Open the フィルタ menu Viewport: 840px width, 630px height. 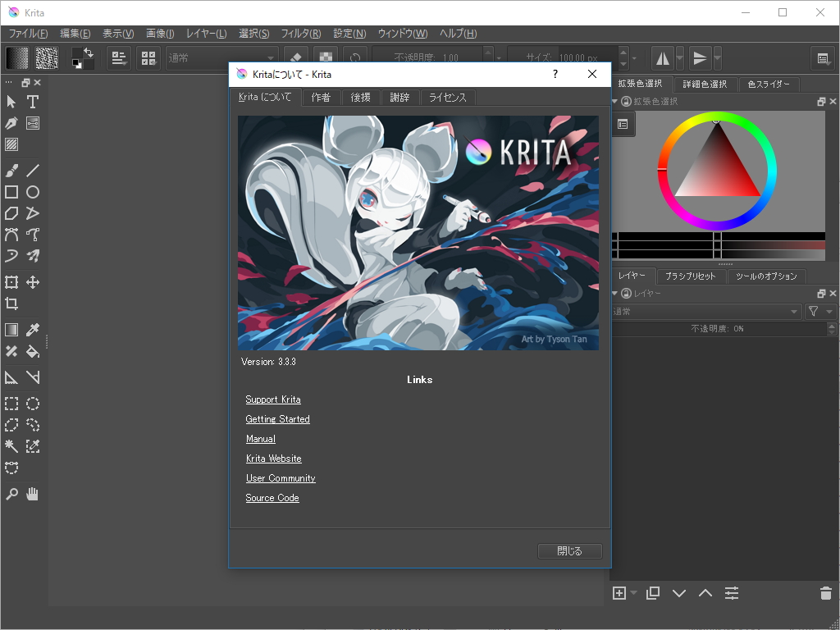tap(301, 34)
